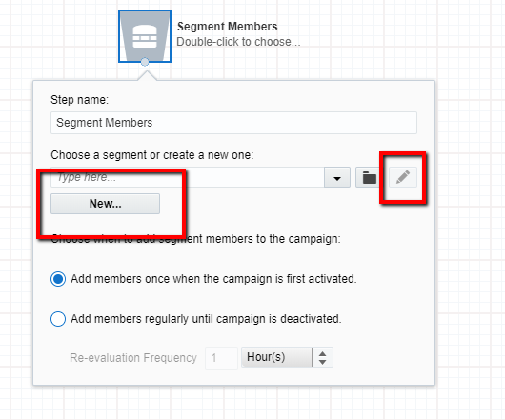Click down arrow on Hour(s) spinner

tap(322, 362)
